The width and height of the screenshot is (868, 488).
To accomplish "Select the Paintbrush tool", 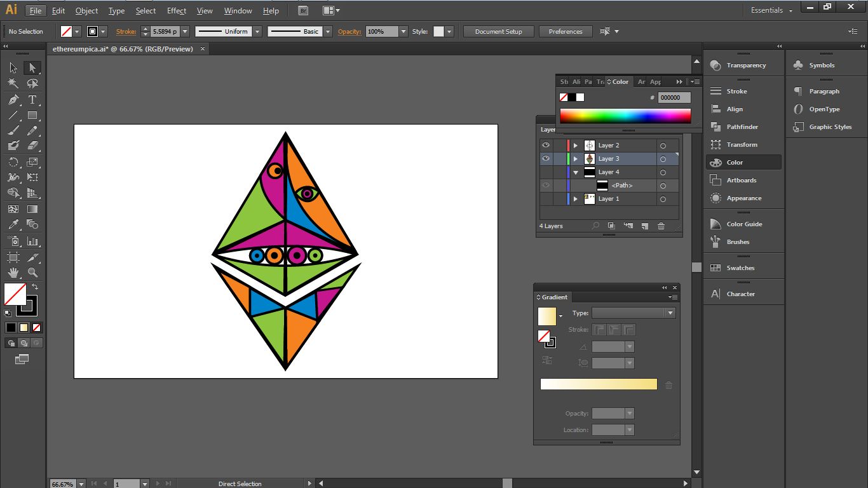I will click(13, 131).
